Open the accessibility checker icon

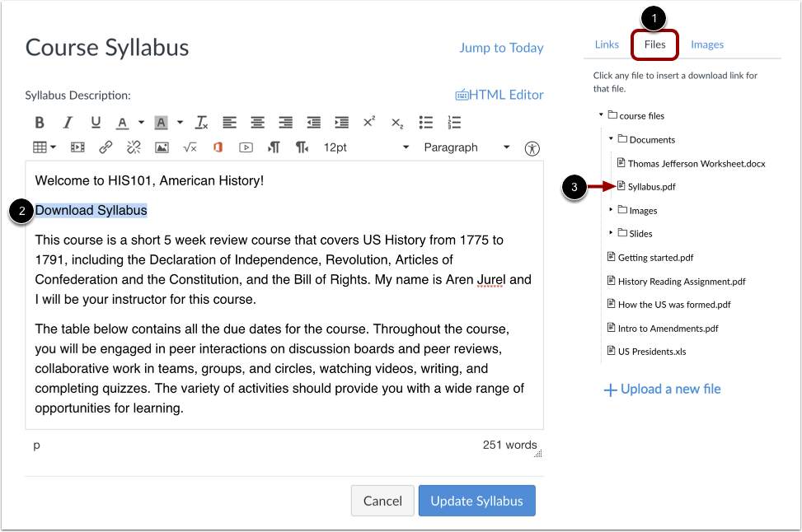pyautogui.click(x=532, y=149)
